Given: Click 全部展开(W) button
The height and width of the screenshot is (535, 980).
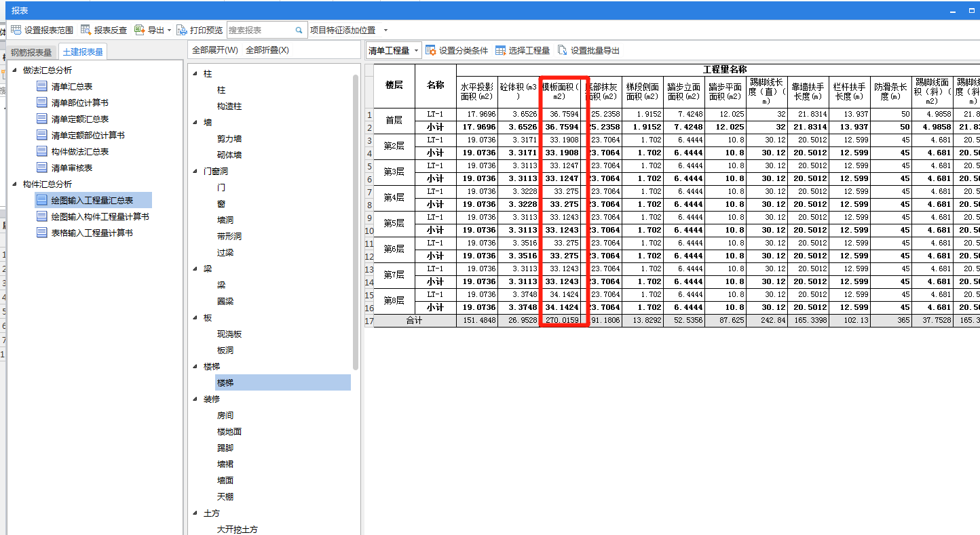Looking at the screenshot, I should point(215,50).
